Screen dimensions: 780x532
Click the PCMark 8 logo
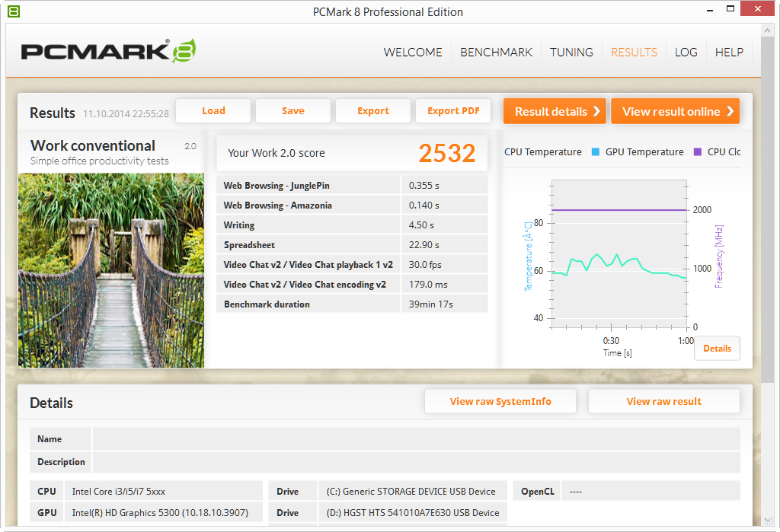[108, 51]
